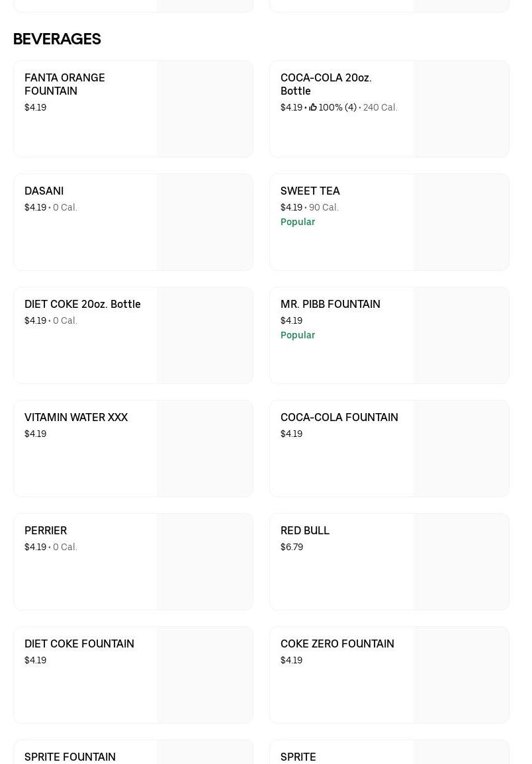The height and width of the screenshot is (764, 532).
Task: Open the FANTA ORANGE FOUNTAIN item
Action: pos(64,84)
